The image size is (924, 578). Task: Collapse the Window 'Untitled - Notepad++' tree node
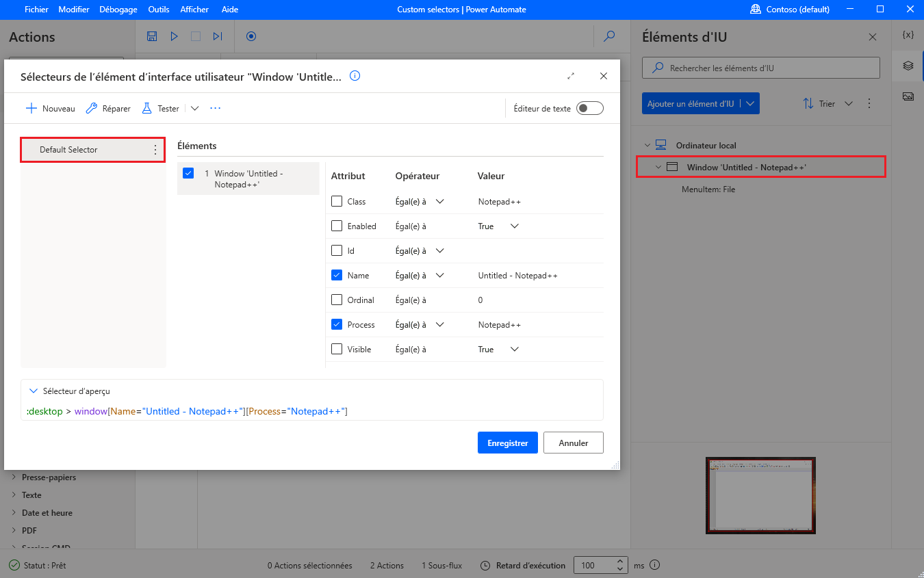(658, 167)
